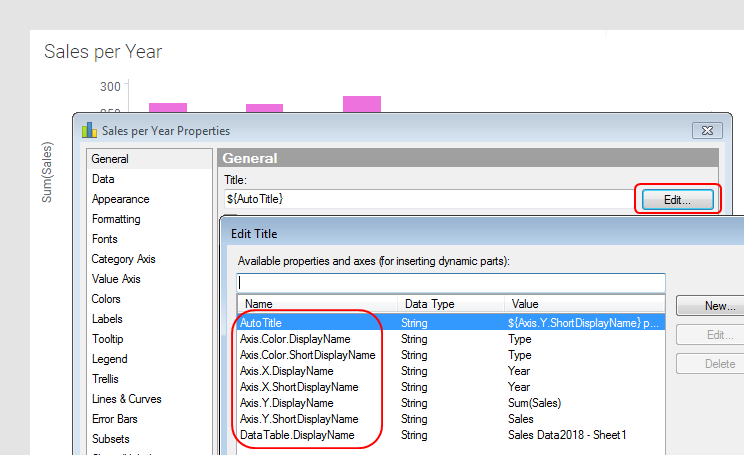Viewport: 744px width, 455px height.
Task: Choose Value Axis in the sidebar
Action: (x=117, y=279)
